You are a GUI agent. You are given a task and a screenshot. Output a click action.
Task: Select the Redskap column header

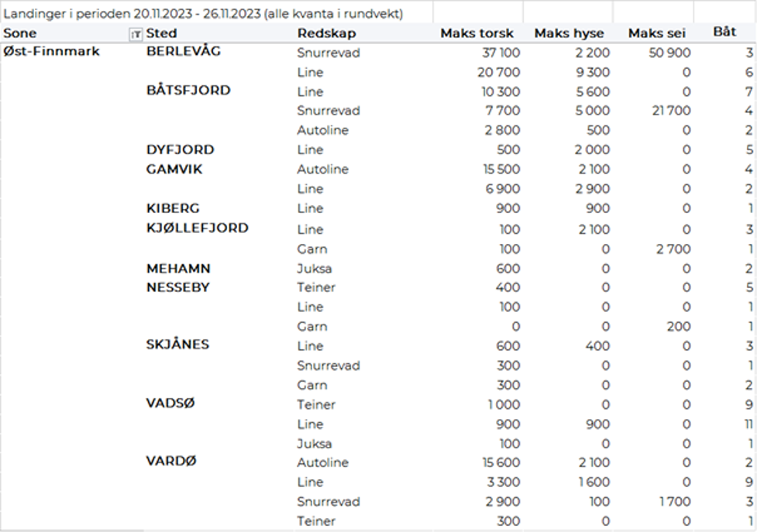point(326,33)
